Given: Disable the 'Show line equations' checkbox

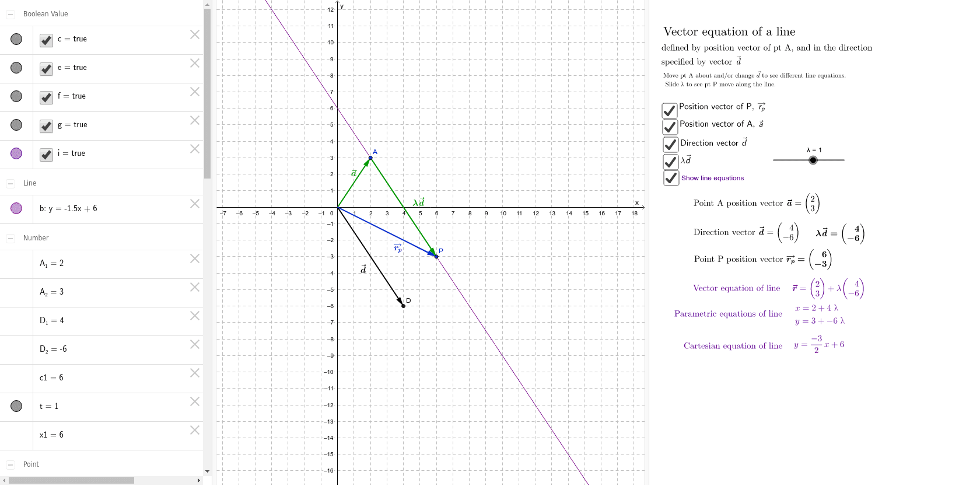Looking at the screenshot, I should click(x=671, y=178).
